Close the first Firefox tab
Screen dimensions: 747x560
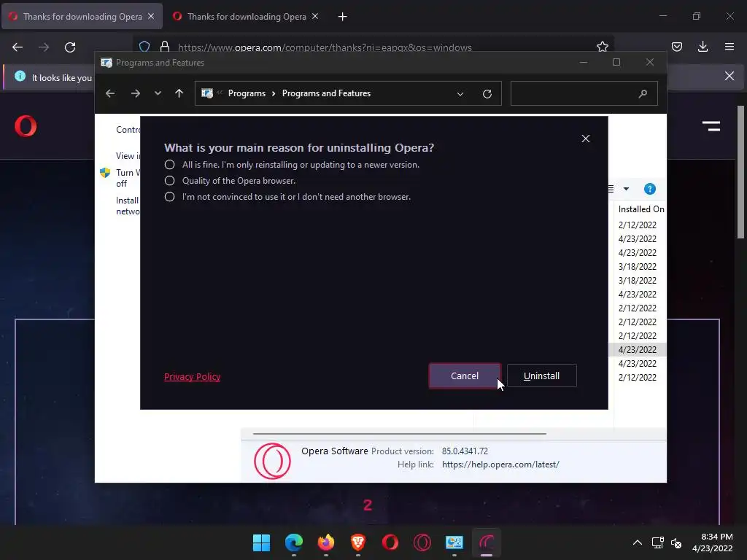pos(151,16)
